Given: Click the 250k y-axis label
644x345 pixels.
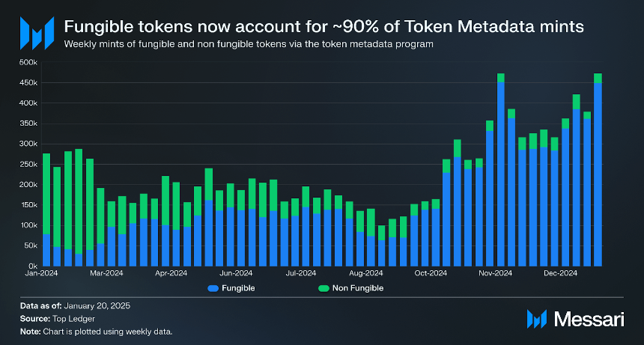Looking at the screenshot, I should (x=28, y=164).
